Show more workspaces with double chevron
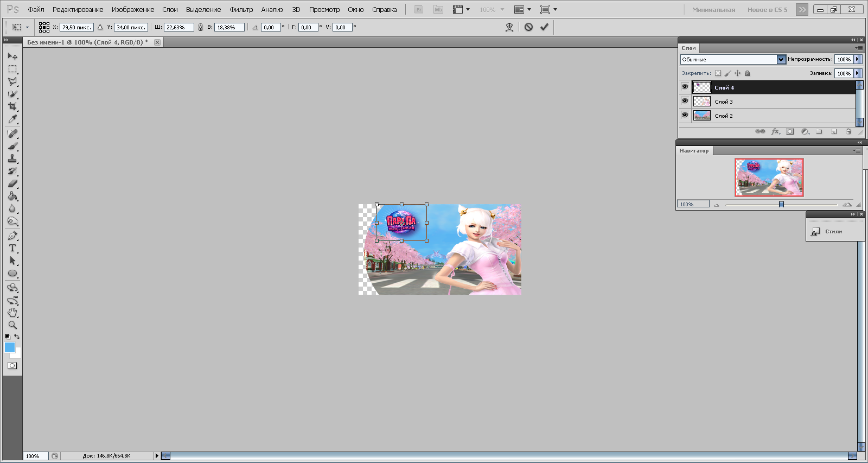Screen dimensions: 868x463 802,10
